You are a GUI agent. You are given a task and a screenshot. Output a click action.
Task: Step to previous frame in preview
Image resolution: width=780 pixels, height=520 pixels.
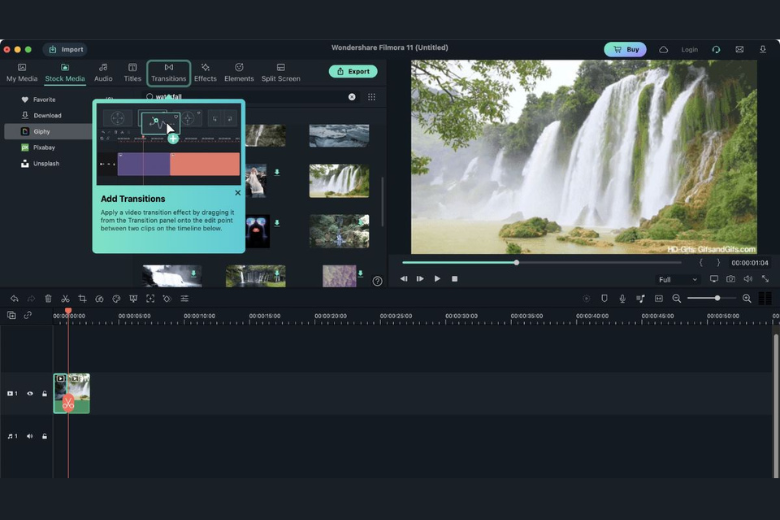click(x=404, y=279)
